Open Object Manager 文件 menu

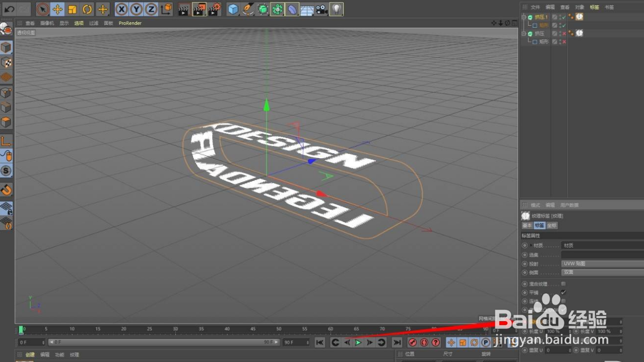click(535, 7)
